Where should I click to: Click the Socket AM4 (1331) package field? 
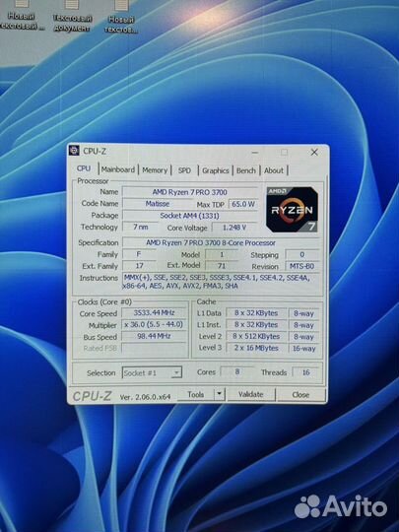pos(190,216)
